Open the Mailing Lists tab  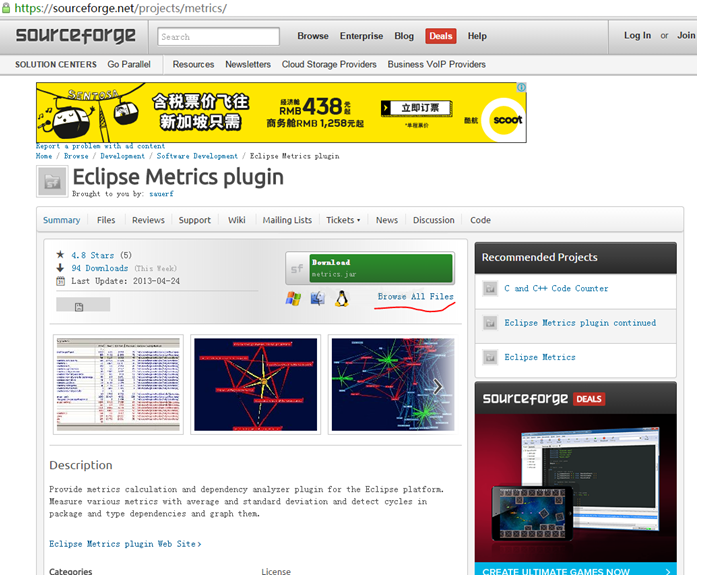287,220
